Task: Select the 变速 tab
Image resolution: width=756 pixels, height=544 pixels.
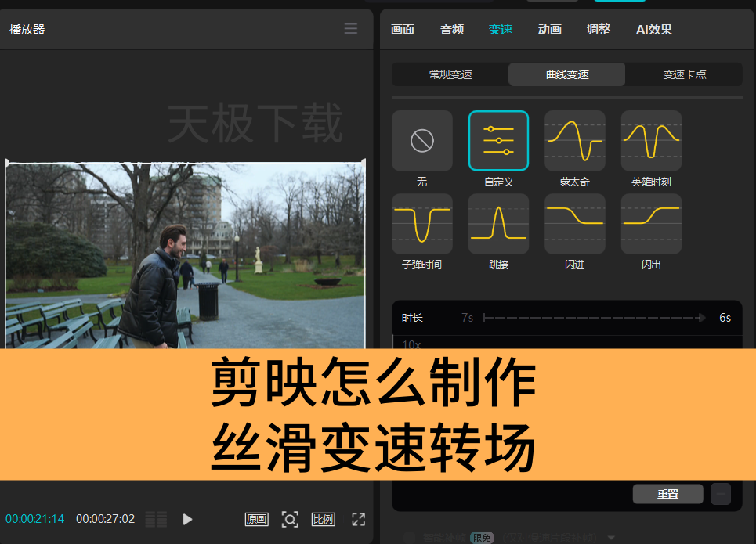Action: tap(500, 30)
